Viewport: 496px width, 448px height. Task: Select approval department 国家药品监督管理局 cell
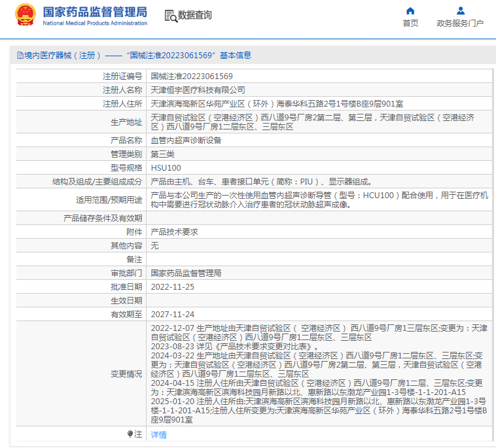coord(186,273)
